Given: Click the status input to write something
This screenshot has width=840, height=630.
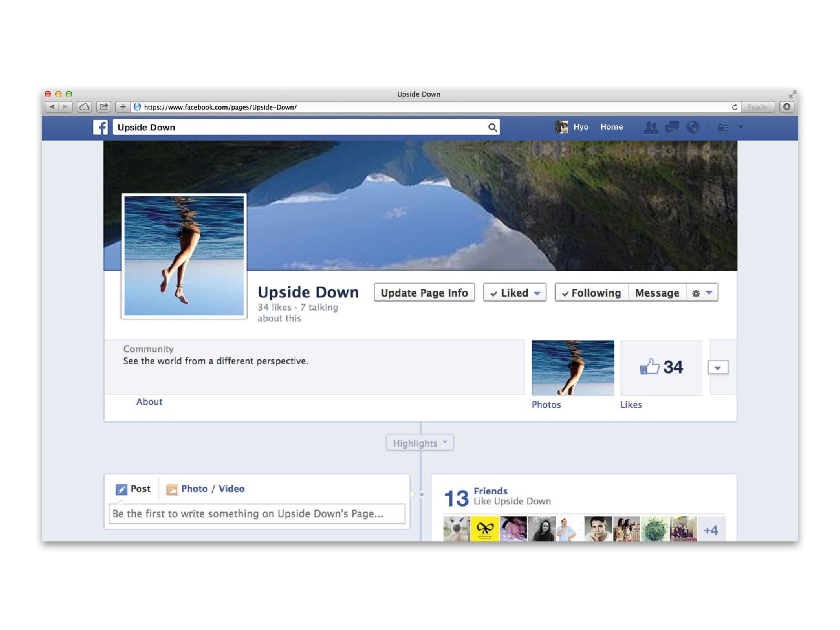Looking at the screenshot, I should (257, 514).
